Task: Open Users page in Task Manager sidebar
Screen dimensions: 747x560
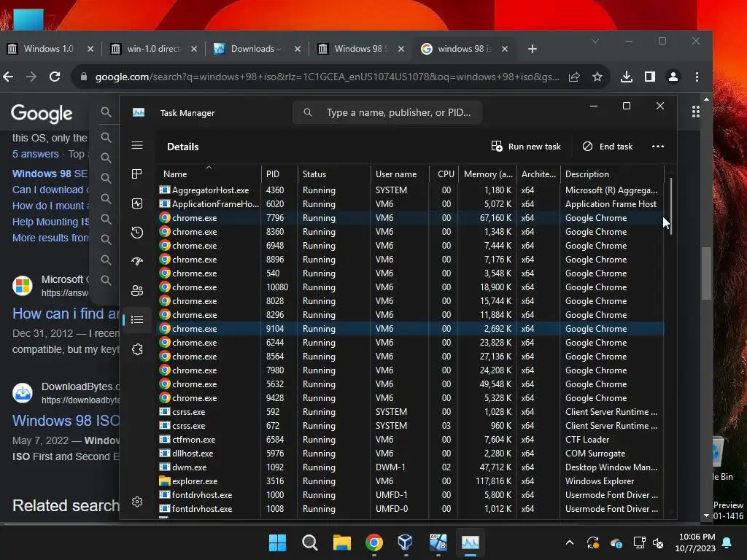Action: click(x=137, y=290)
